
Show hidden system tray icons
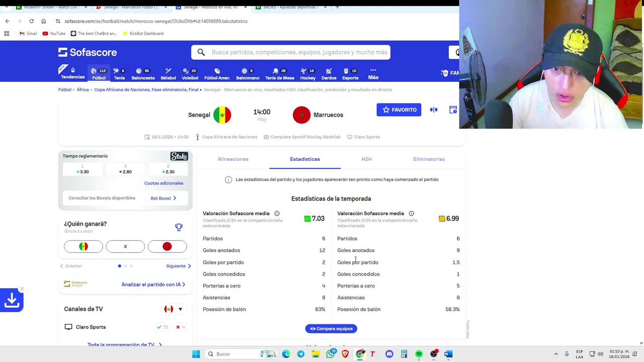556,354
